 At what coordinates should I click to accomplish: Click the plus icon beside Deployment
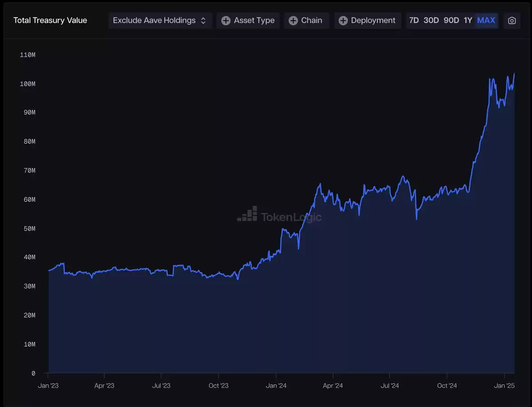click(343, 20)
